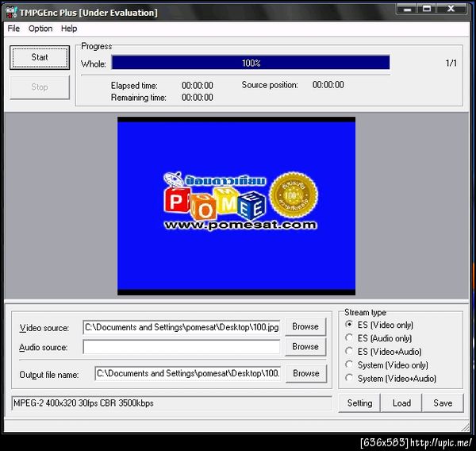This screenshot has width=476, height=451.
Task: Close the TMPGEnc Plus window
Action: (451, 9)
